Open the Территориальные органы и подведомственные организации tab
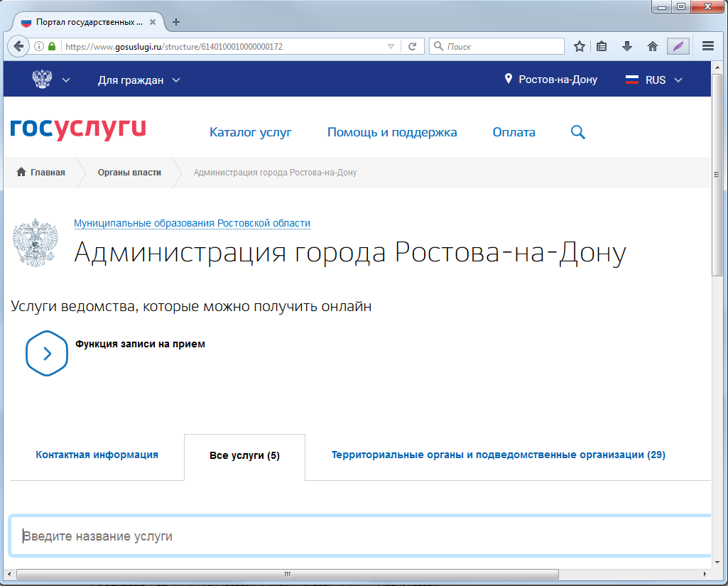The image size is (728, 586). click(x=498, y=455)
